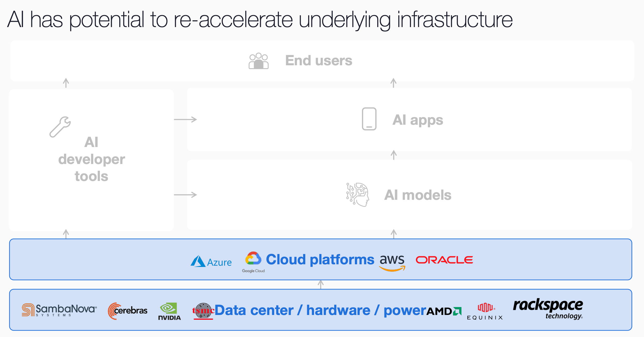Click the End users label
This screenshot has height=337, width=644.
click(319, 61)
